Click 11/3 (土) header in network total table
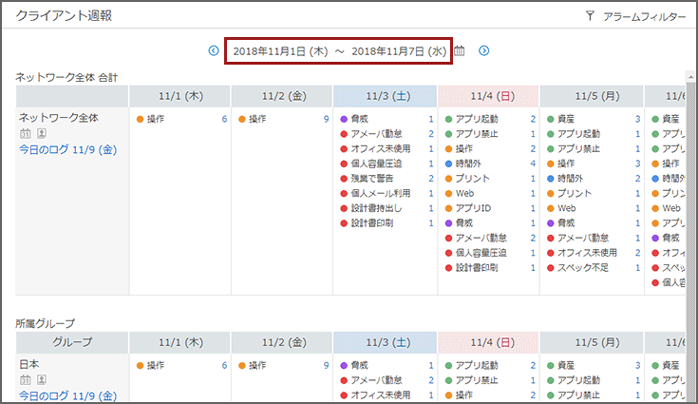 point(386,96)
